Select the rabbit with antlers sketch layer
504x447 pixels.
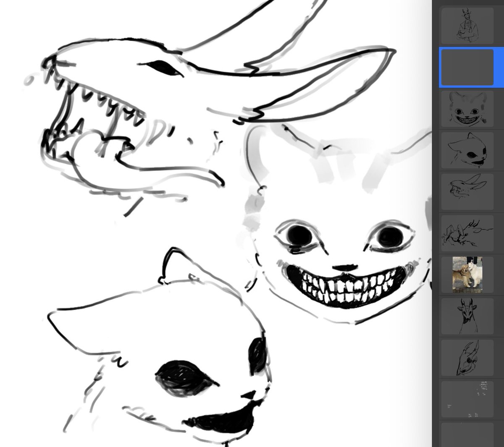click(x=467, y=233)
